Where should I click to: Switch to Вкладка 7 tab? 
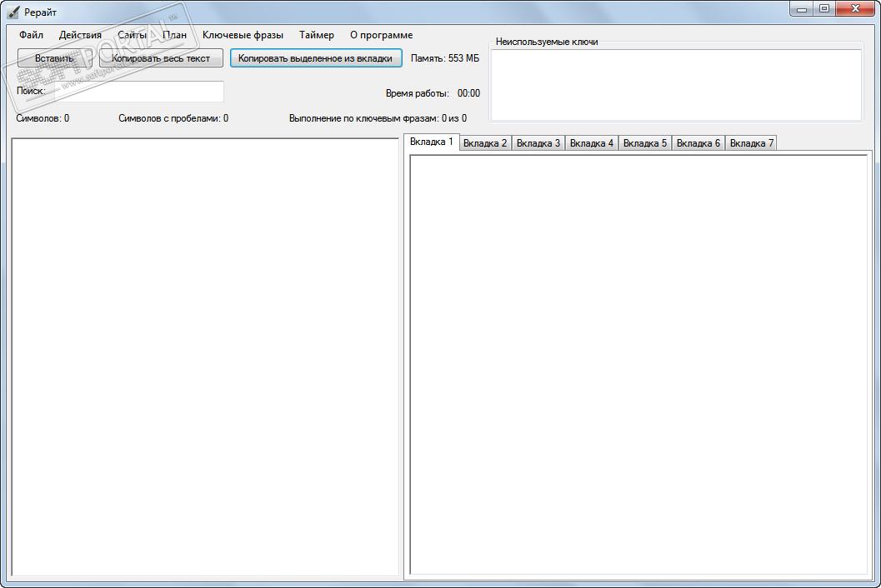[751, 143]
